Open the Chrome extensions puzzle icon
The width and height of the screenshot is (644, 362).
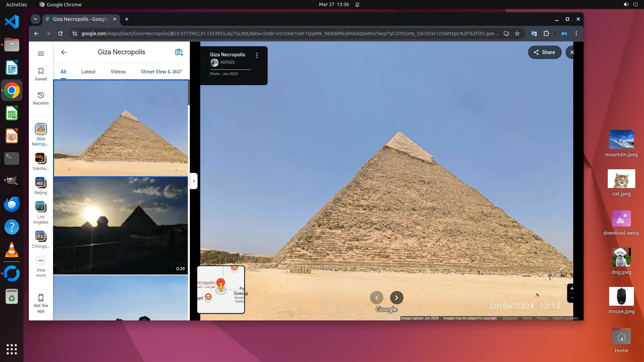pyautogui.click(x=546, y=34)
